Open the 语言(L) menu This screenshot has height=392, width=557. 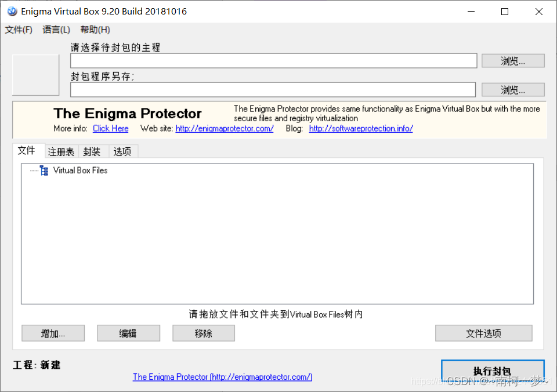(x=56, y=30)
